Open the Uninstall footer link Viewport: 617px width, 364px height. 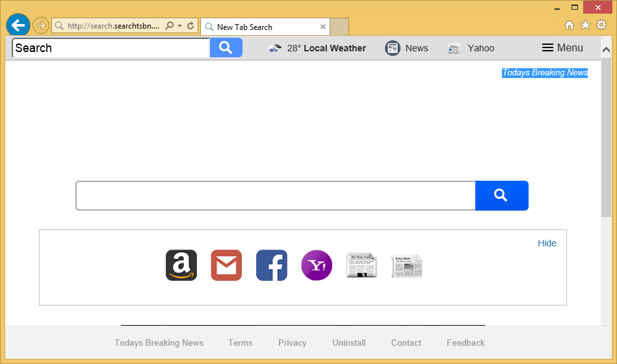tap(349, 343)
